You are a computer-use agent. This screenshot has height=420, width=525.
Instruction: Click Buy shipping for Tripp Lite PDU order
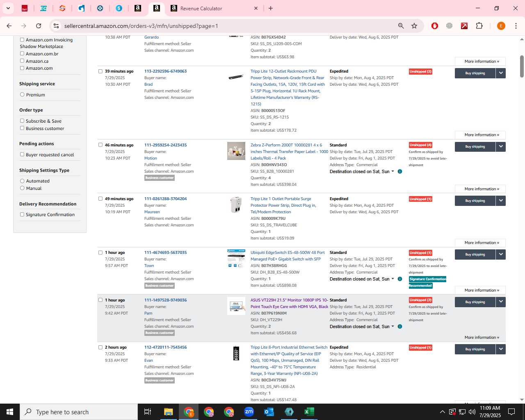click(x=475, y=73)
